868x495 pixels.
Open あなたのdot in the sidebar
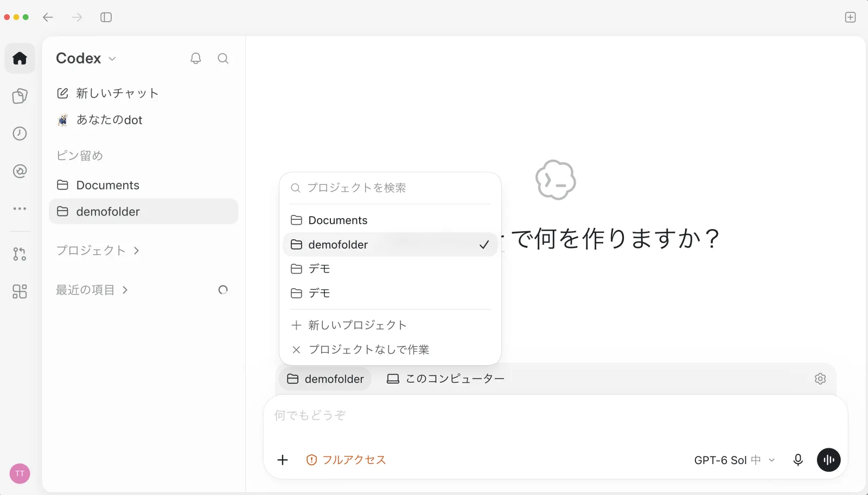coord(143,120)
